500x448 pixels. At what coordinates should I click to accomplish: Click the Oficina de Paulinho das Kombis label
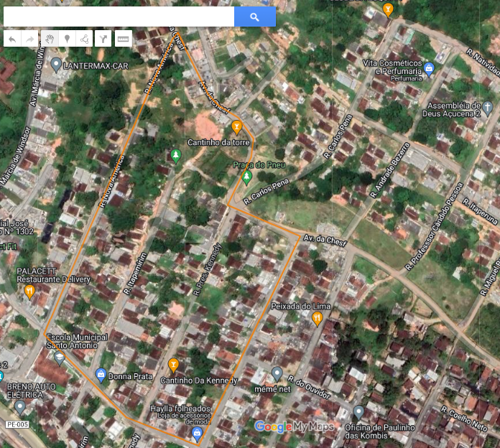(380, 431)
